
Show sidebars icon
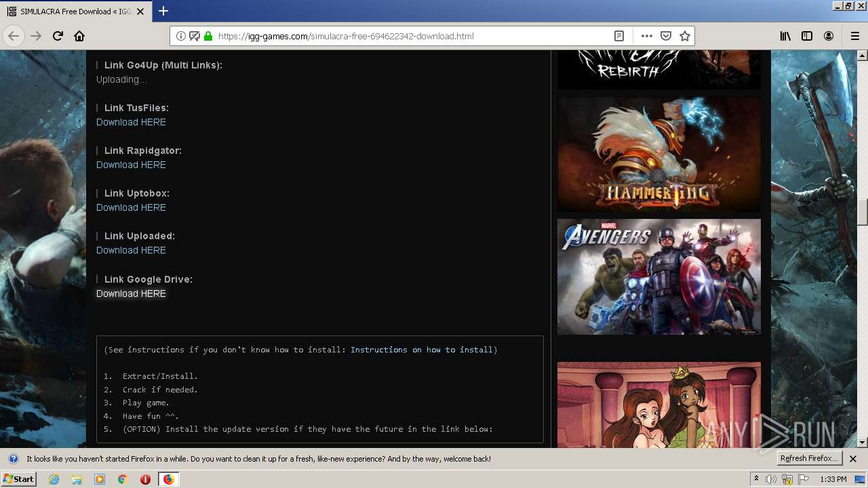tap(807, 36)
